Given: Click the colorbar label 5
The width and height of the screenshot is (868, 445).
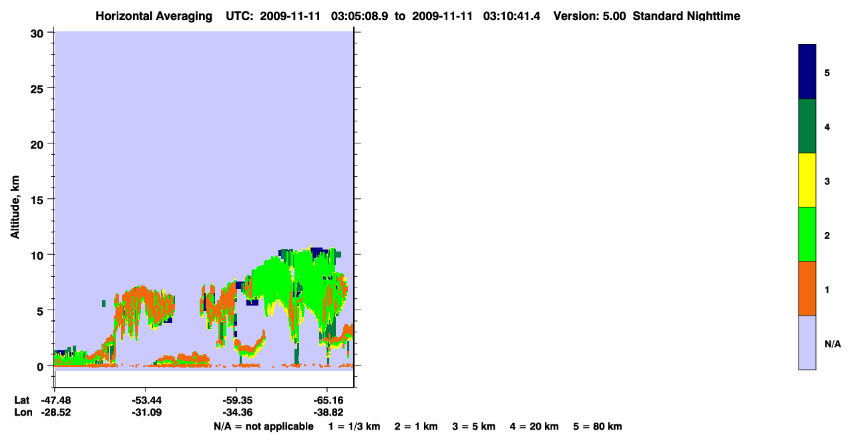Looking at the screenshot, I should click(x=827, y=73).
